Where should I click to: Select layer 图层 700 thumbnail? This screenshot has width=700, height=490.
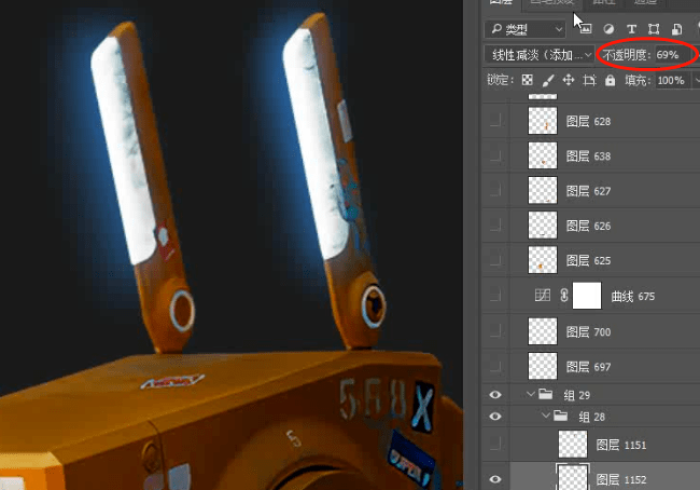click(x=542, y=331)
